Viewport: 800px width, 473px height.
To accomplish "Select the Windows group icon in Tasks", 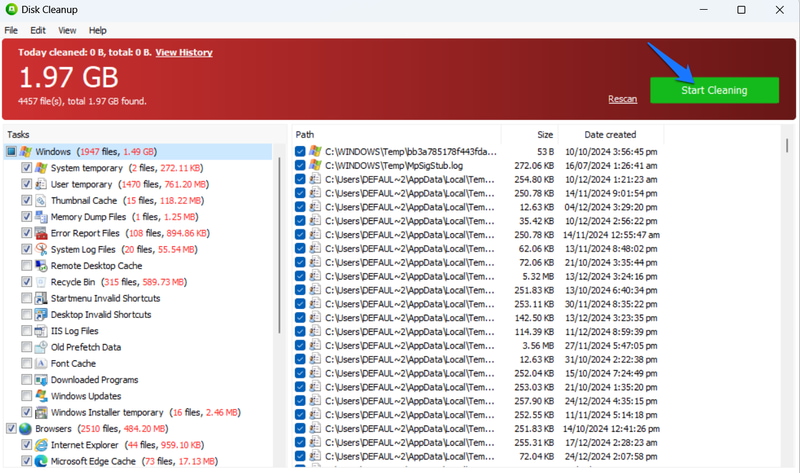I will tap(26, 152).
